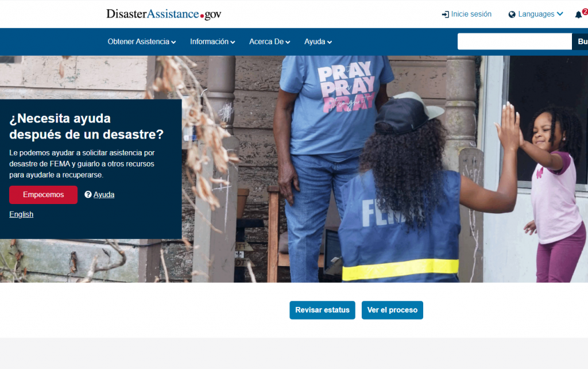Image resolution: width=588 pixels, height=369 pixels.
Task: Click the Inicie sesión link
Action: pyautogui.click(x=471, y=14)
